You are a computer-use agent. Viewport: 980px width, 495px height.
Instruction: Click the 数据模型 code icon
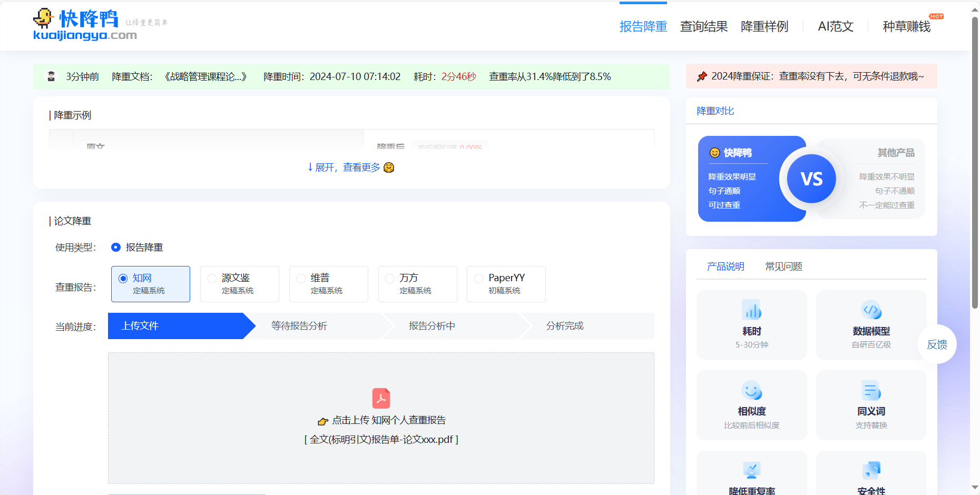(871, 311)
